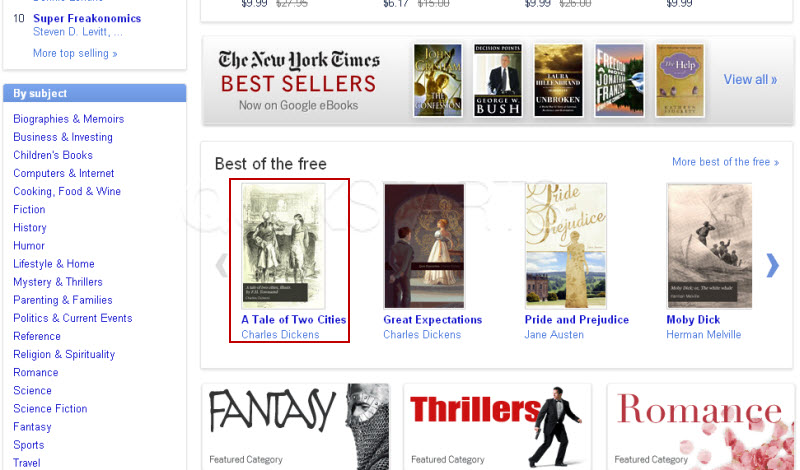Viewport: 800px width, 470px height.
Task: Click the right carousel arrow in Best of the free
Action: [x=772, y=265]
